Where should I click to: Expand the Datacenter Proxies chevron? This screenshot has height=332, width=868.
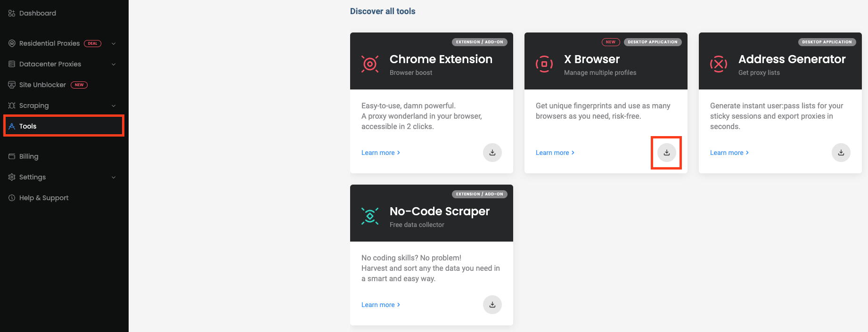pos(114,65)
